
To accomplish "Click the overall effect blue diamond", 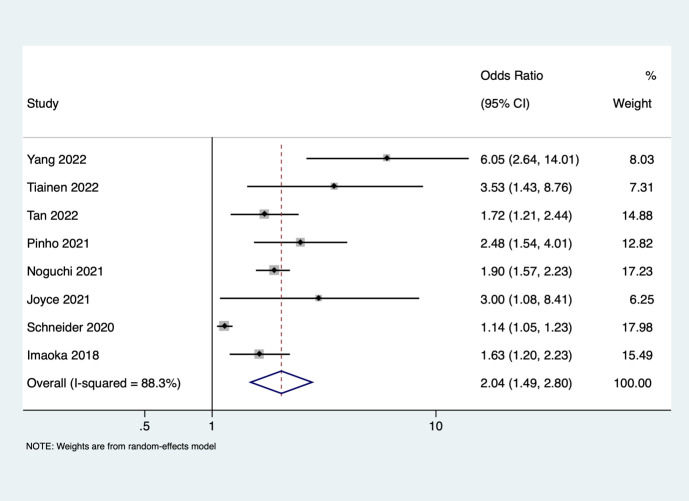I will 281,382.
